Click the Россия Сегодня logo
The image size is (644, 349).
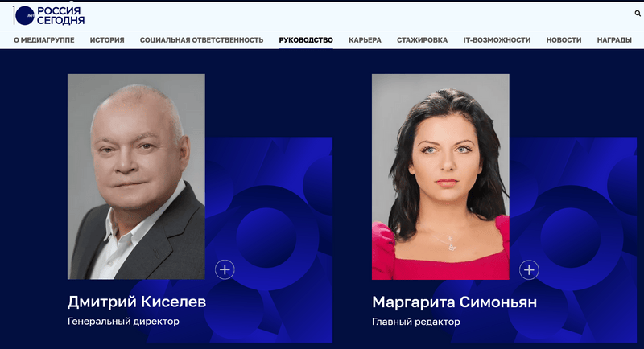pyautogui.click(x=49, y=15)
